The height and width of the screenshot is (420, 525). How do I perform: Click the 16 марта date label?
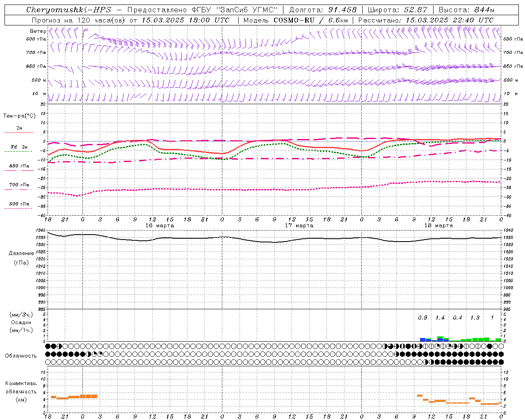tap(160, 226)
